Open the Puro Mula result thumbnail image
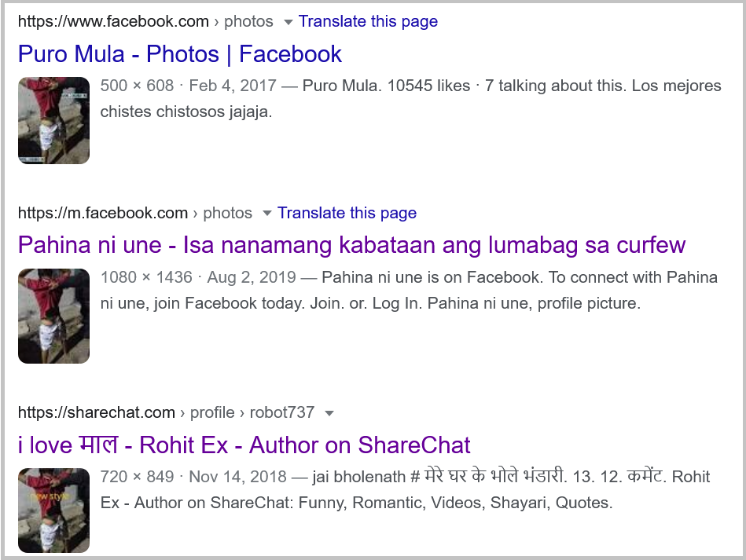 pyautogui.click(x=53, y=120)
